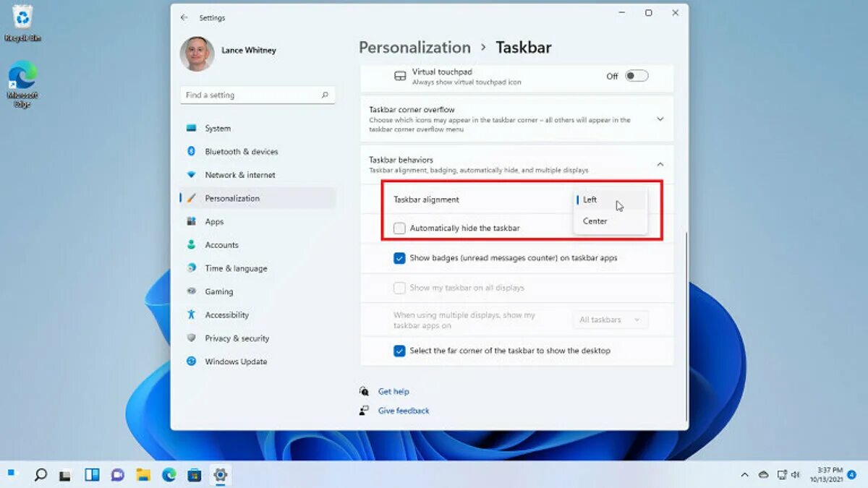Open Task View on the taskbar

65,475
